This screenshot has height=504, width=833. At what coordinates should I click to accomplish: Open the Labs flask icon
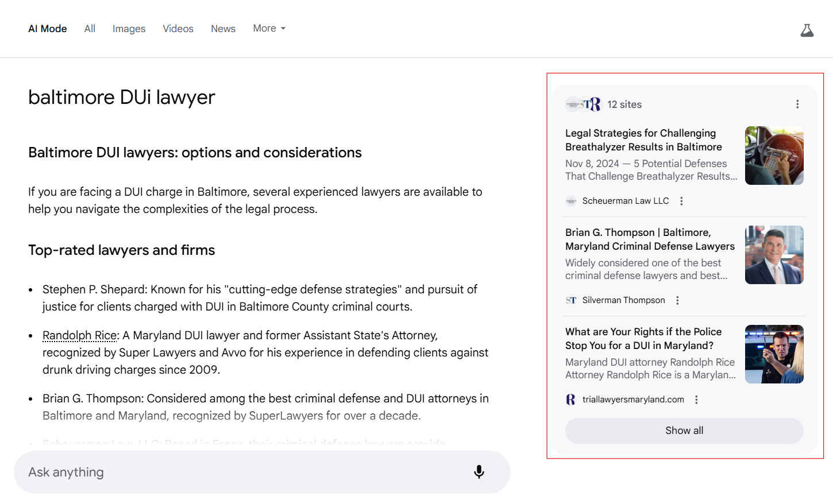[807, 30]
